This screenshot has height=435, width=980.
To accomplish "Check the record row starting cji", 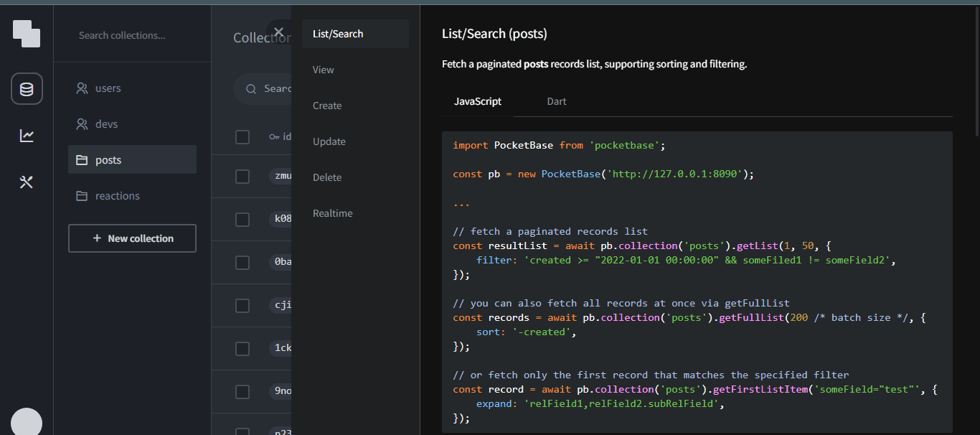I will (242, 305).
